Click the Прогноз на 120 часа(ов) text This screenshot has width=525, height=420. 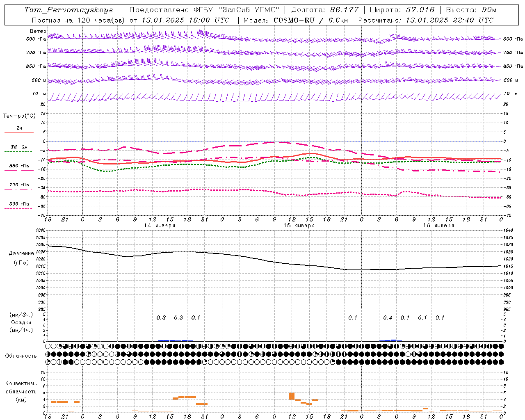[x=78, y=20]
